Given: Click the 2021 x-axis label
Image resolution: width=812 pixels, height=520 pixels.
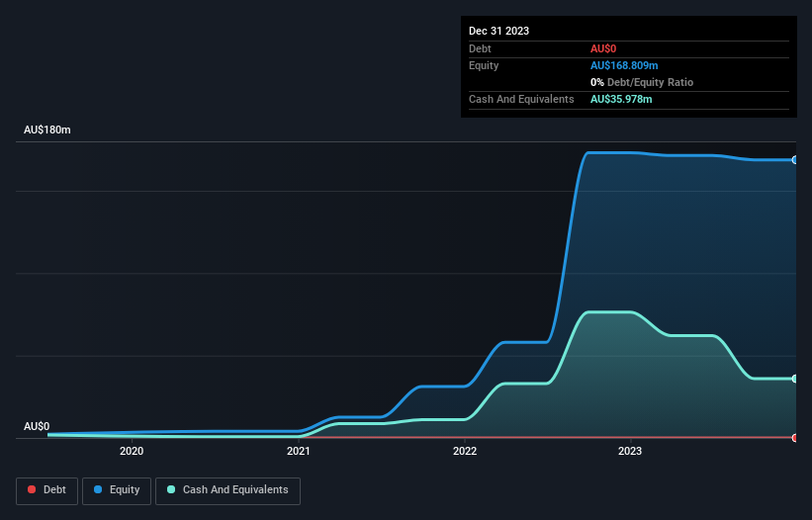Looking at the screenshot, I should (299, 451).
